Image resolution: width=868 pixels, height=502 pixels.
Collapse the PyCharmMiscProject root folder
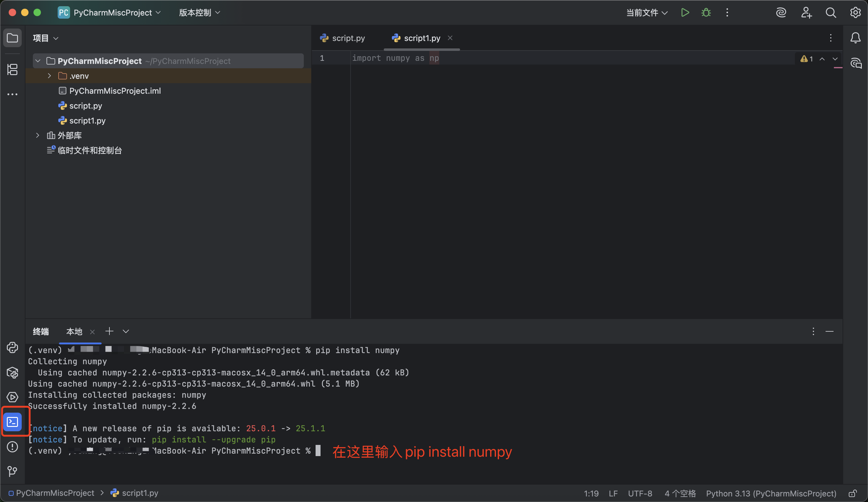[x=38, y=61]
